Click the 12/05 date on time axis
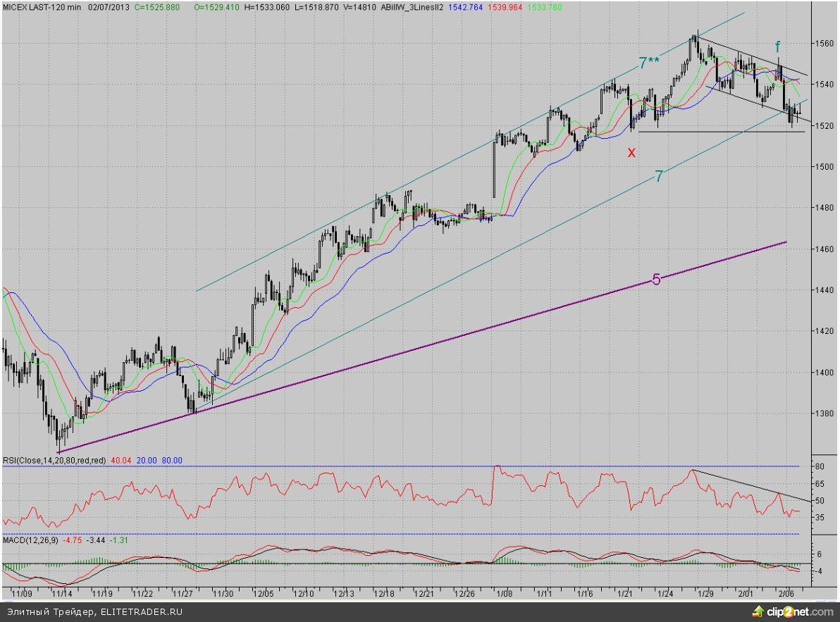840x622 pixels. click(x=265, y=594)
